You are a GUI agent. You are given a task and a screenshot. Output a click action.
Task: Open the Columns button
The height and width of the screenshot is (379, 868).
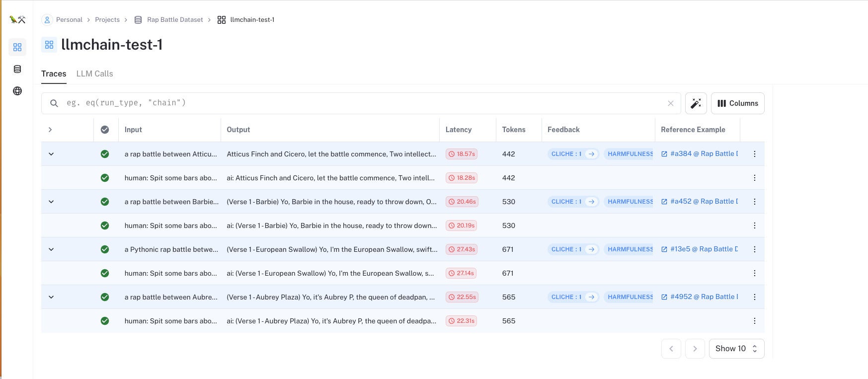point(737,103)
